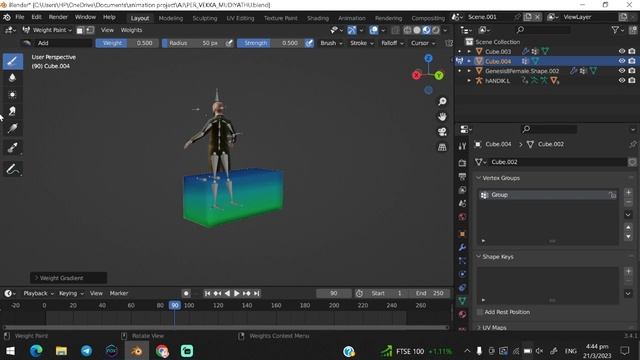Viewport: 640px width, 360px height.
Task: Click the Blender taskbar icon
Action: [x=136, y=351]
